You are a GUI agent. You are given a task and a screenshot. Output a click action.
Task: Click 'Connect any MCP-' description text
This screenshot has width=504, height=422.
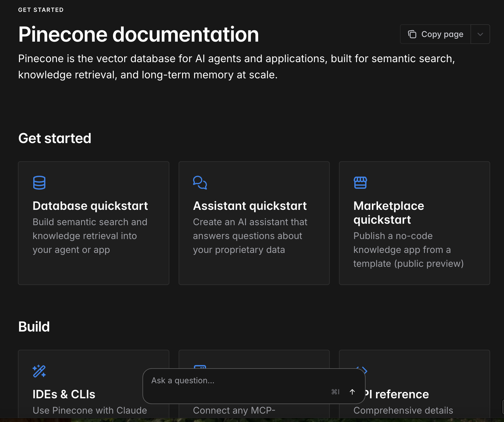234,410
